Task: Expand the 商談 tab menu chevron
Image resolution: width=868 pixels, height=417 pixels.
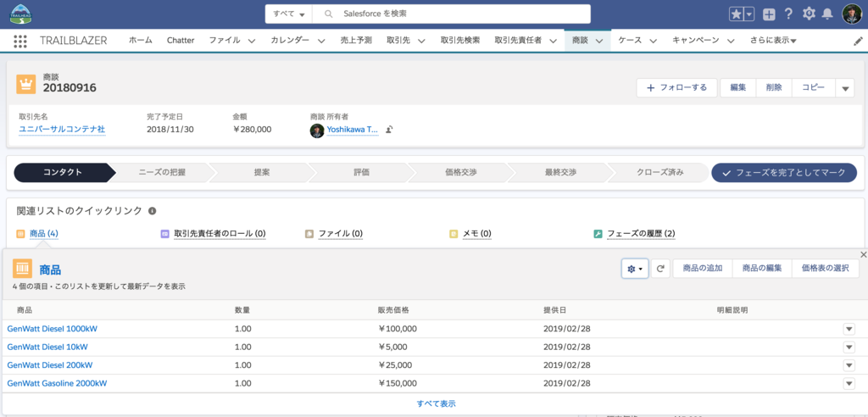Action: (x=598, y=41)
